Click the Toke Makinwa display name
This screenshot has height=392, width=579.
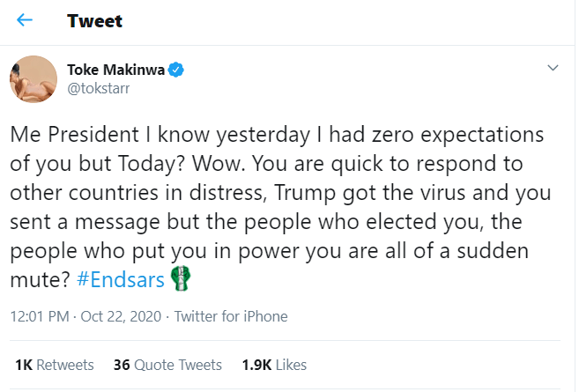click(x=116, y=69)
